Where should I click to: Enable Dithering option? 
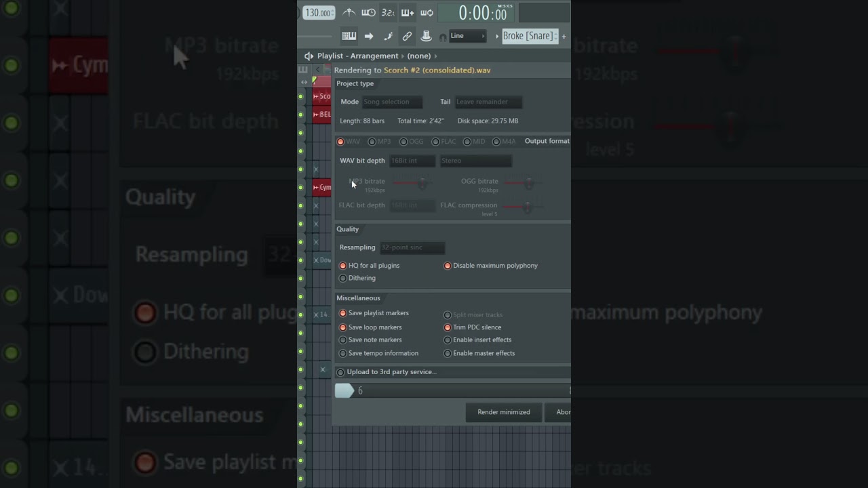tap(357, 278)
